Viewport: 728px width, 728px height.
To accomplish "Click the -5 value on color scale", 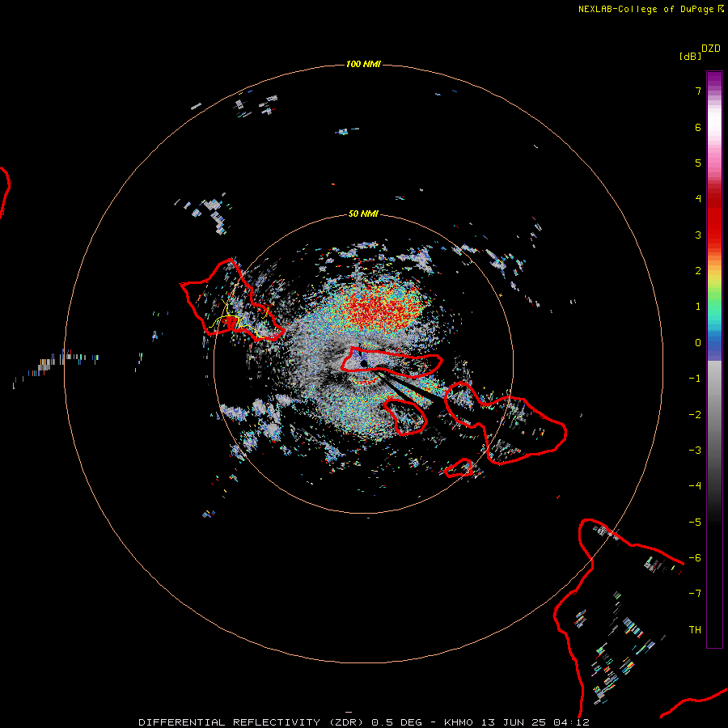I will point(695,523).
